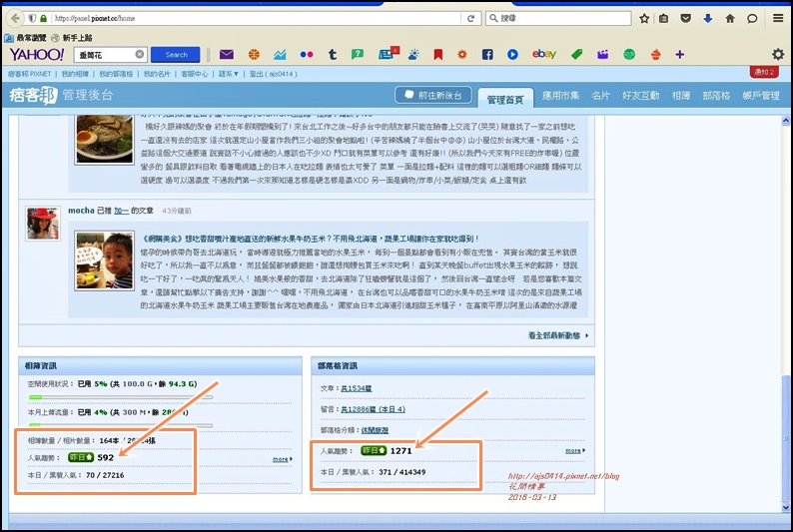Log out via 登出 (ajs0414)
This screenshot has height=532, width=793.
coord(273,74)
